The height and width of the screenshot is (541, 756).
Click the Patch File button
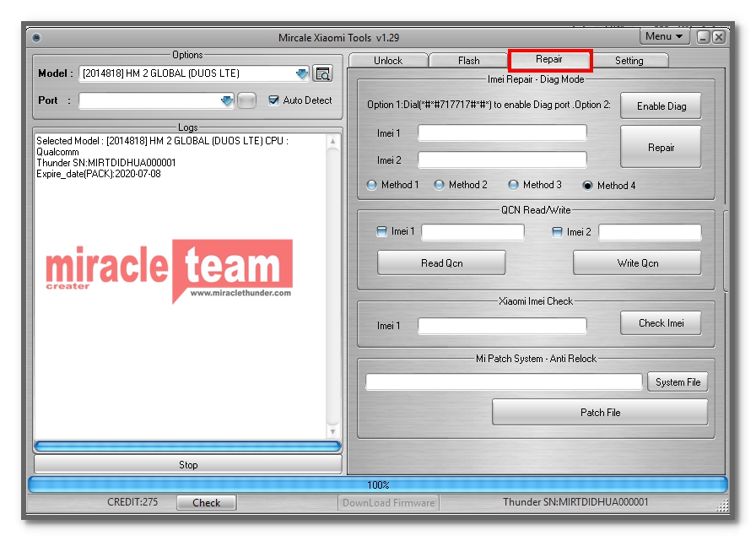click(600, 413)
